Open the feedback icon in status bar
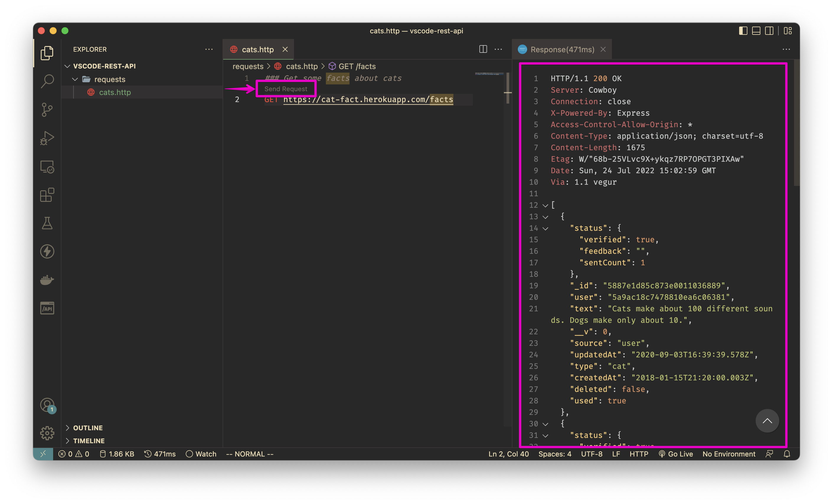This screenshot has height=504, width=833. tap(769, 454)
